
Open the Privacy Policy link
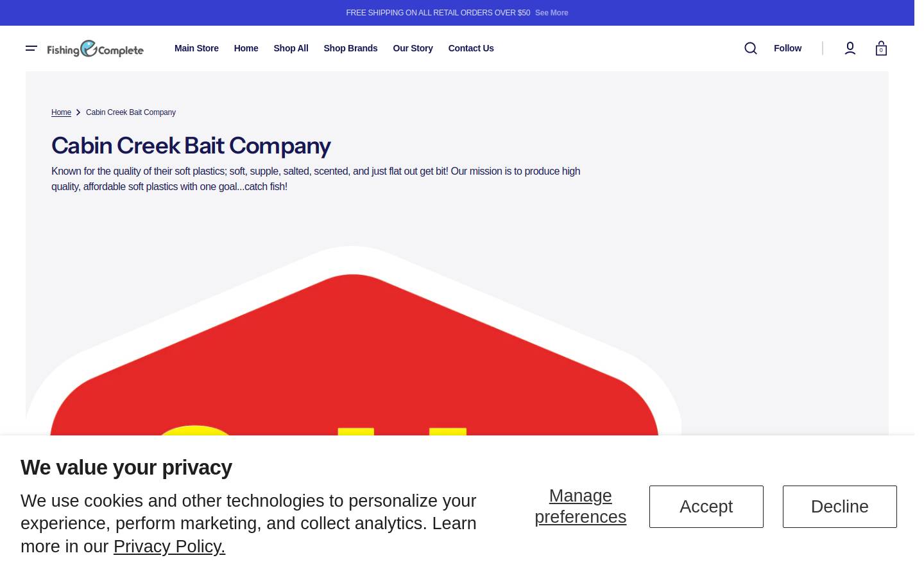(169, 547)
